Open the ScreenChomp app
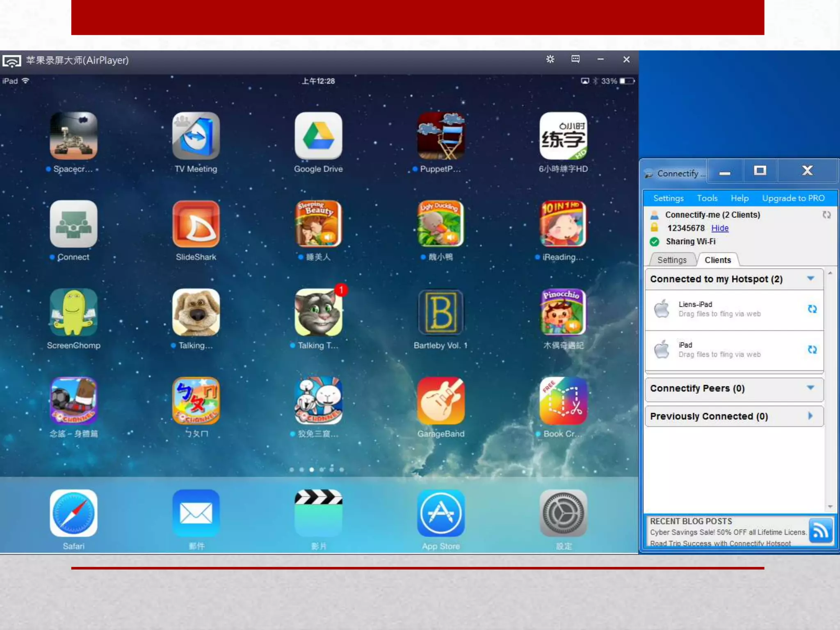 pyautogui.click(x=73, y=313)
